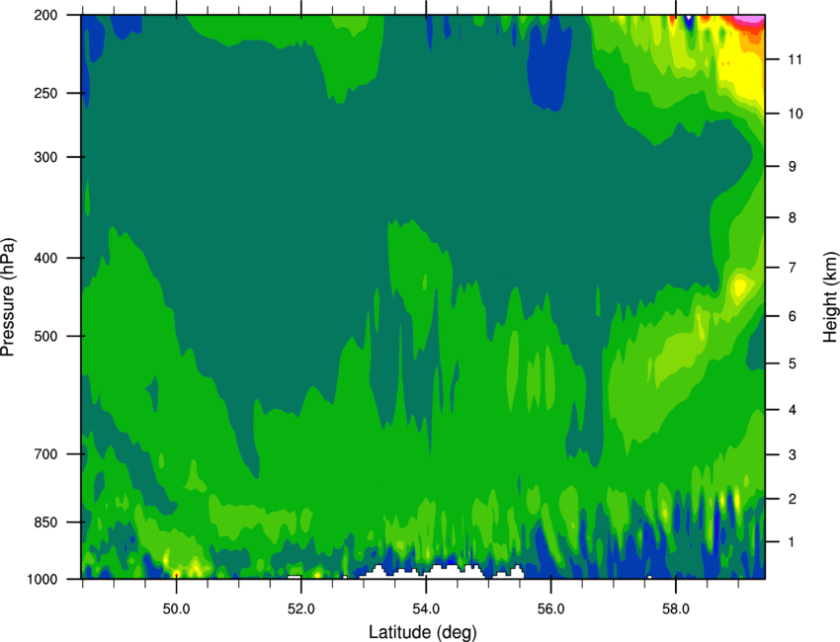
Task: Click the 700 pressure tick label
Action: coord(45,453)
